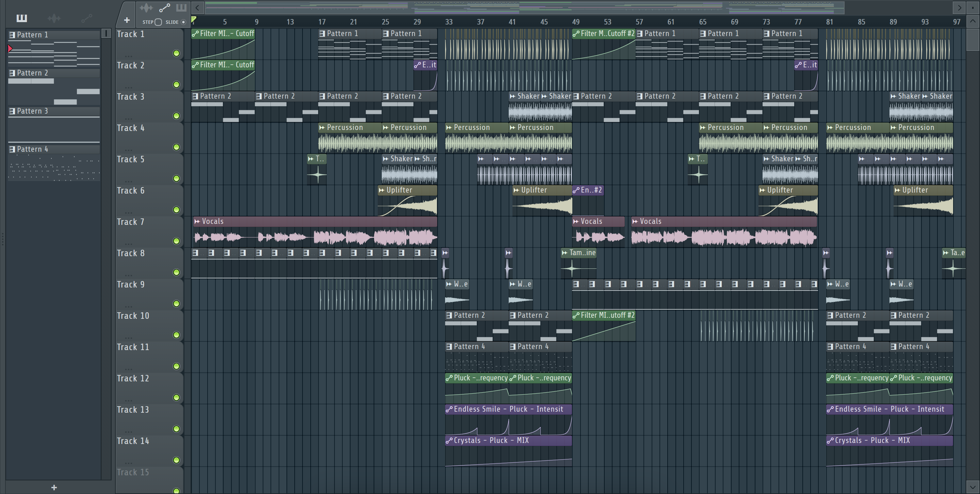Click the picker panel scrollbar handle
This screenshot has height=494, width=980.
[106, 33]
